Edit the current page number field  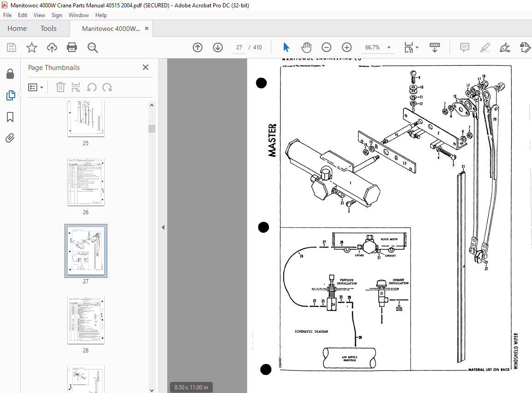[239, 47]
